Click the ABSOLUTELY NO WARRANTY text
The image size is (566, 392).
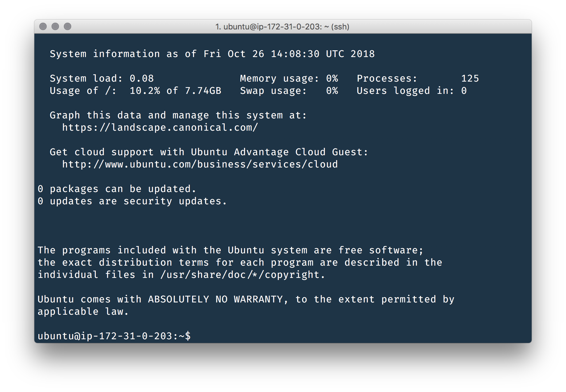click(215, 299)
